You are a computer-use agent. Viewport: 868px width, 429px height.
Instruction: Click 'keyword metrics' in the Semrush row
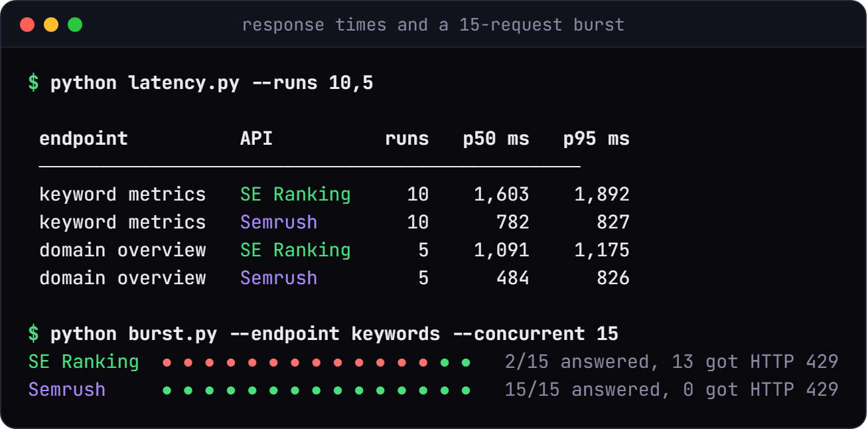[x=123, y=222]
